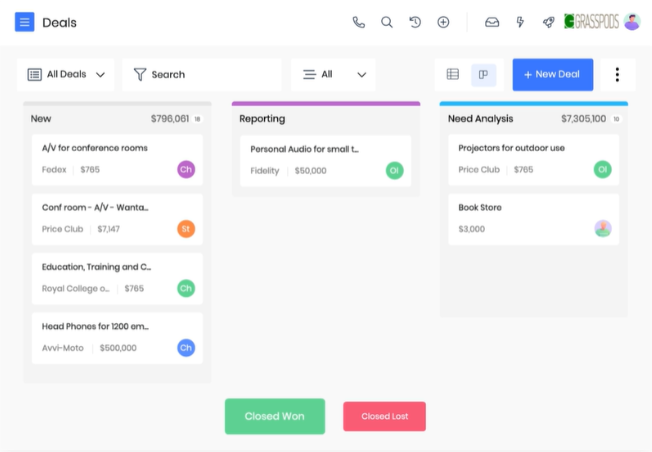Click the Closed Lost button
652x452 pixels.
click(x=384, y=416)
